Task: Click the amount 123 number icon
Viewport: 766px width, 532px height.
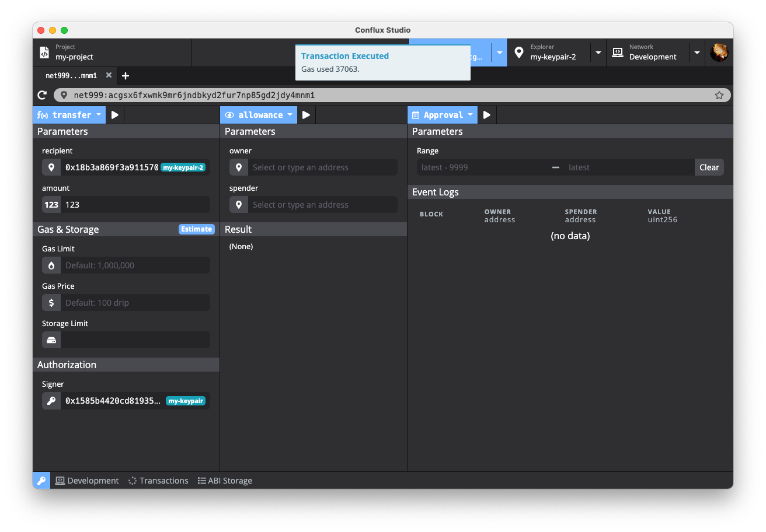Action: (x=51, y=205)
